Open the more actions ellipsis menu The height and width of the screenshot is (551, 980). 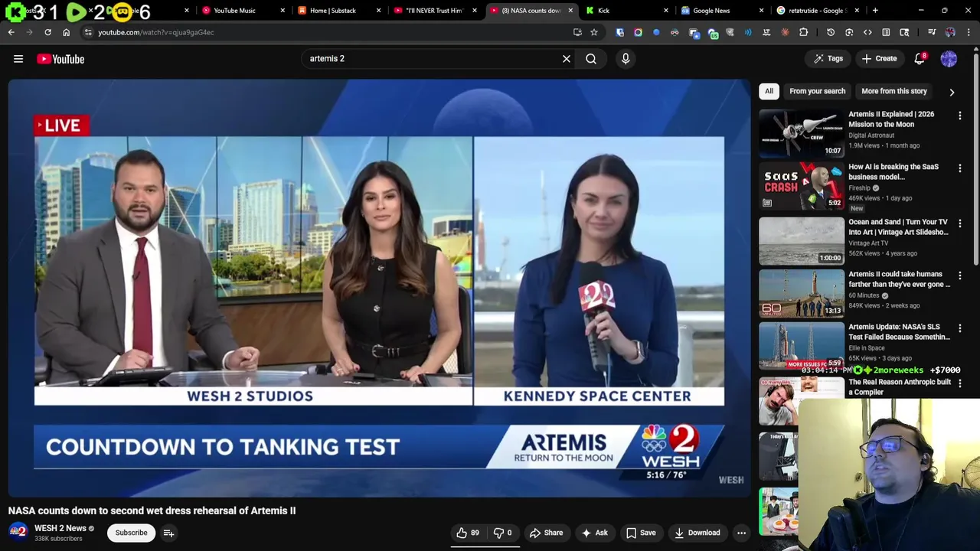click(741, 533)
